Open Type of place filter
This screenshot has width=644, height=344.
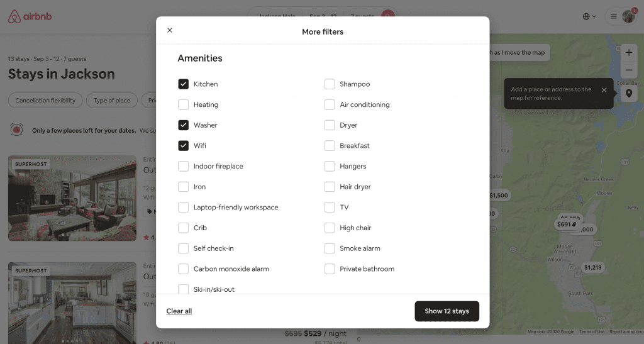pyautogui.click(x=112, y=101)
